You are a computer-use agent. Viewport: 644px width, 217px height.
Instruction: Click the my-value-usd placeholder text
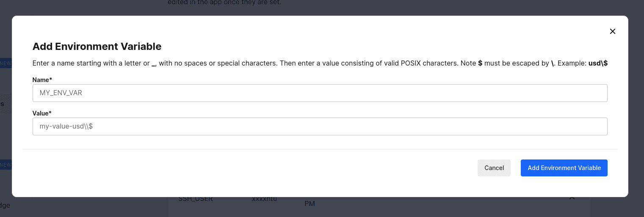tap(66, 126)
